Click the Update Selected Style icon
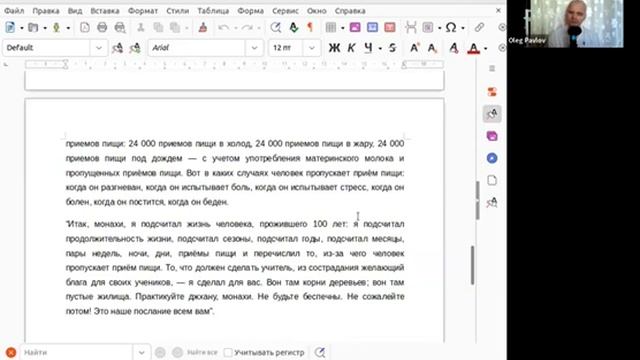The height and width of the screenshot is (360, 640). 118,48
